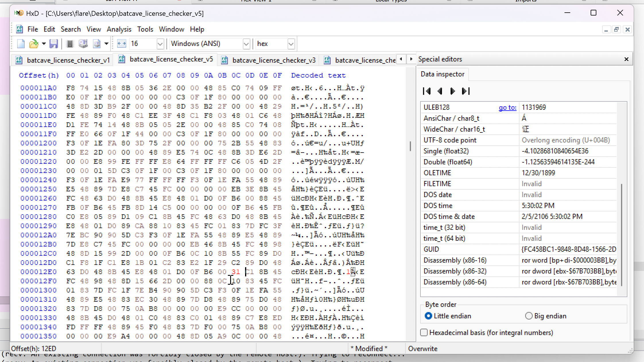Open the hex offset base dropdown
Image resolution: width=644 pixels, height=362 pixels.
(291, 44)
